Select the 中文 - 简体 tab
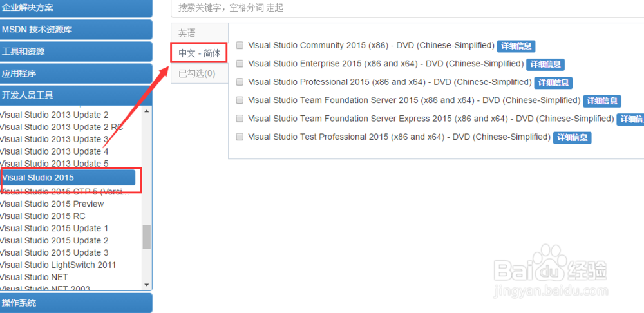The width and height of the screenshot is (644, 313). pos(199,53)
